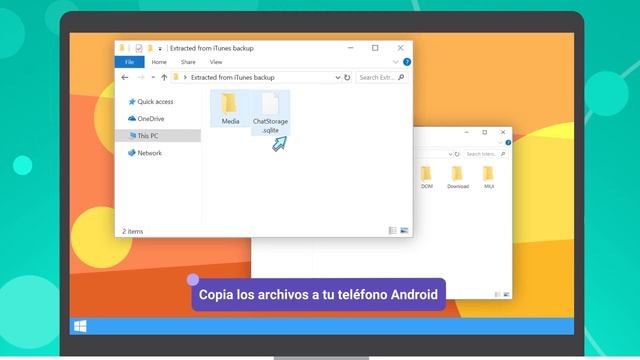Click the search magnifier icon in front window
The width and height of the screenshot is (640, 360).
click(x=401, y=77)
